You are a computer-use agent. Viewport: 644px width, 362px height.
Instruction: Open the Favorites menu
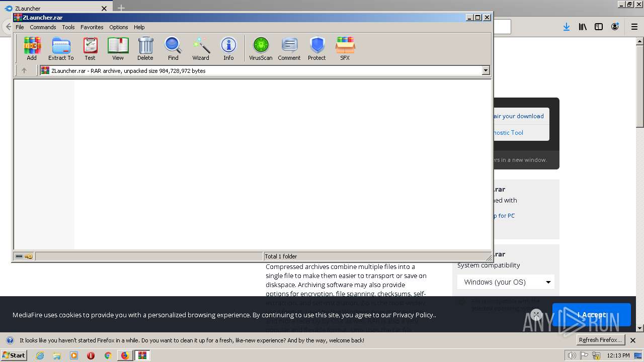click(92, 27)
